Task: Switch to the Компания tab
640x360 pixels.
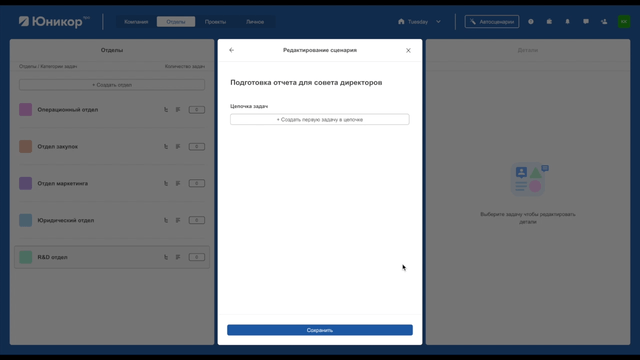Action: tap(136, 22)
